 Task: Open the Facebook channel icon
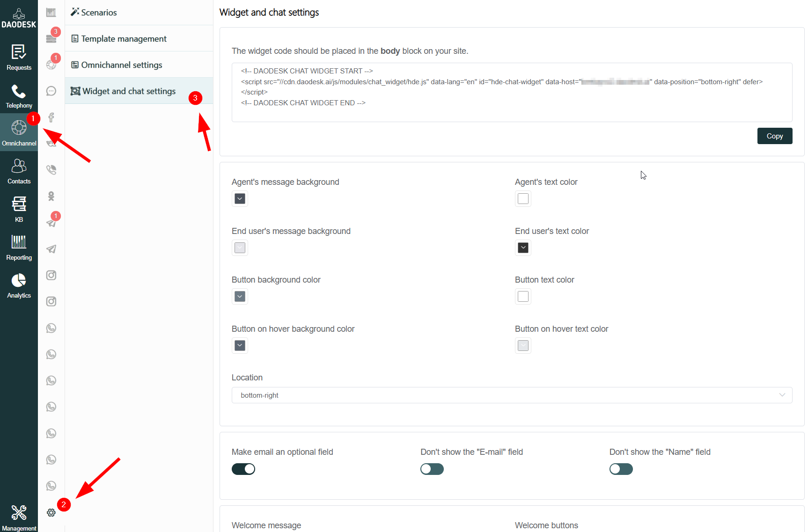[x=51, y=117]
